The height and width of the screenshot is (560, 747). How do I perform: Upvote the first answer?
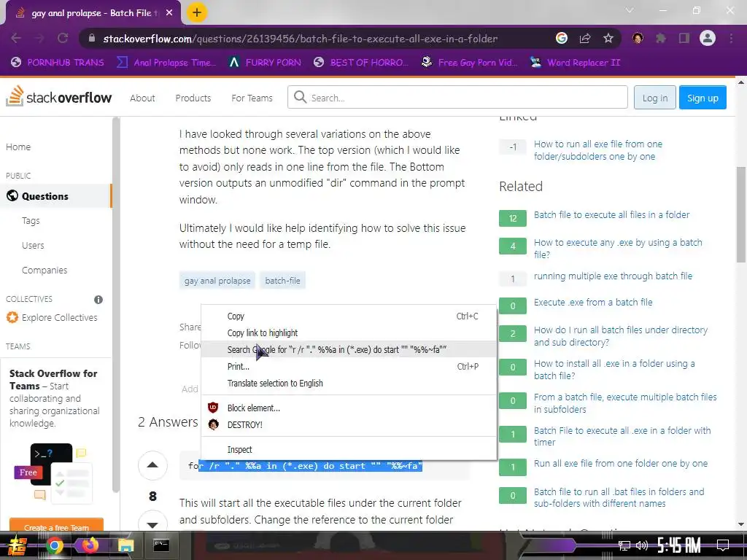152,465
